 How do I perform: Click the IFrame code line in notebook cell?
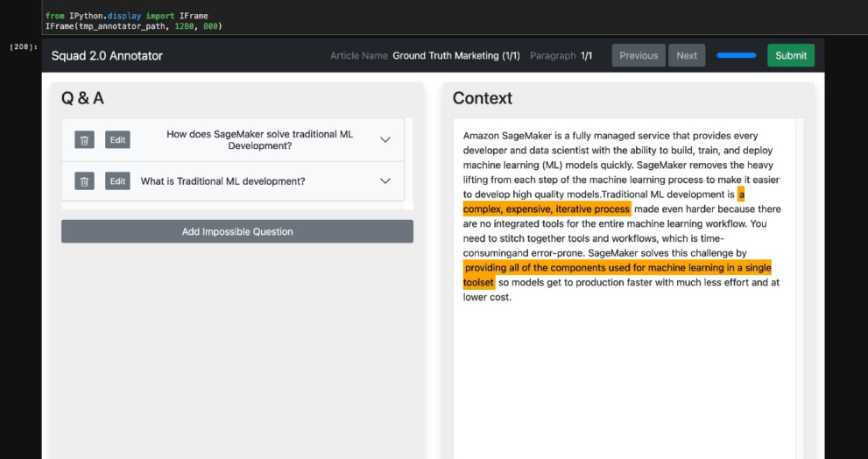(133, 26)
